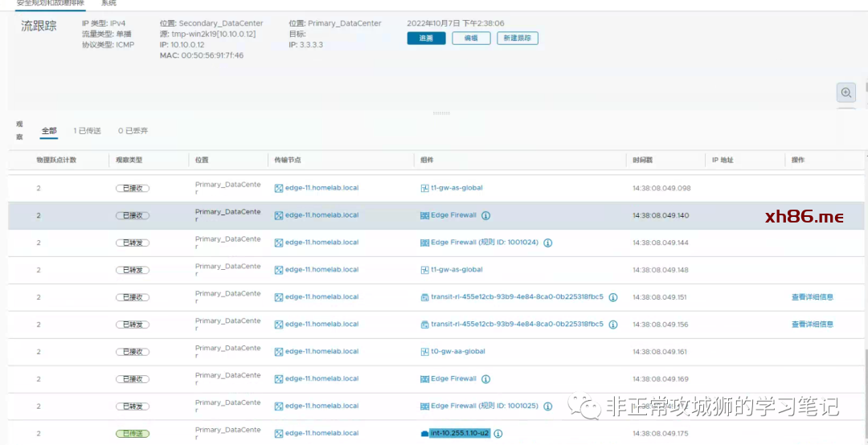Click info icon of transit-rl row at 14:38:08.049.151

click(x=612, y=297)
